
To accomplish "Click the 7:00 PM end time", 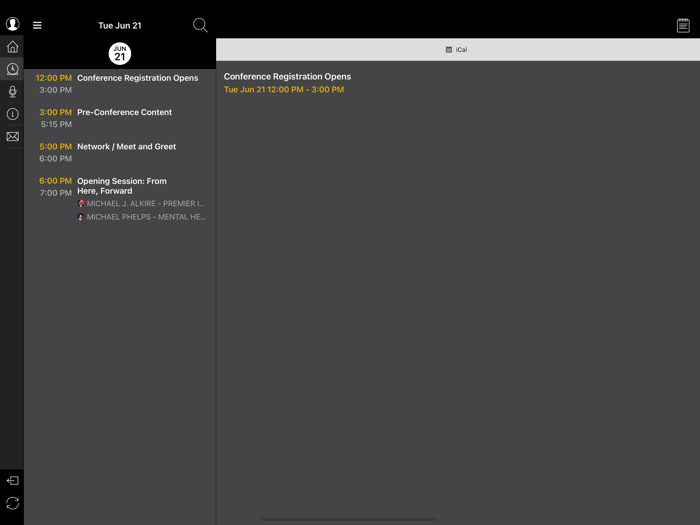I will tap(56, 193).
